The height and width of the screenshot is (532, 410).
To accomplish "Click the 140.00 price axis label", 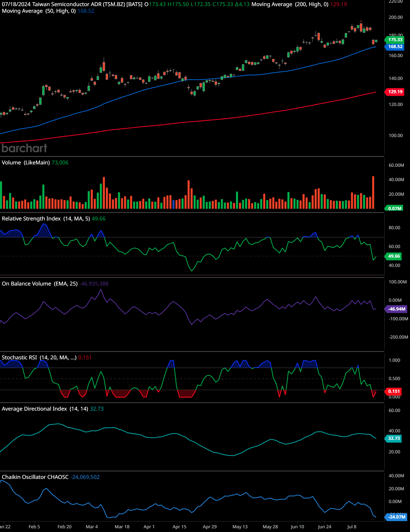I will point(396,78).
